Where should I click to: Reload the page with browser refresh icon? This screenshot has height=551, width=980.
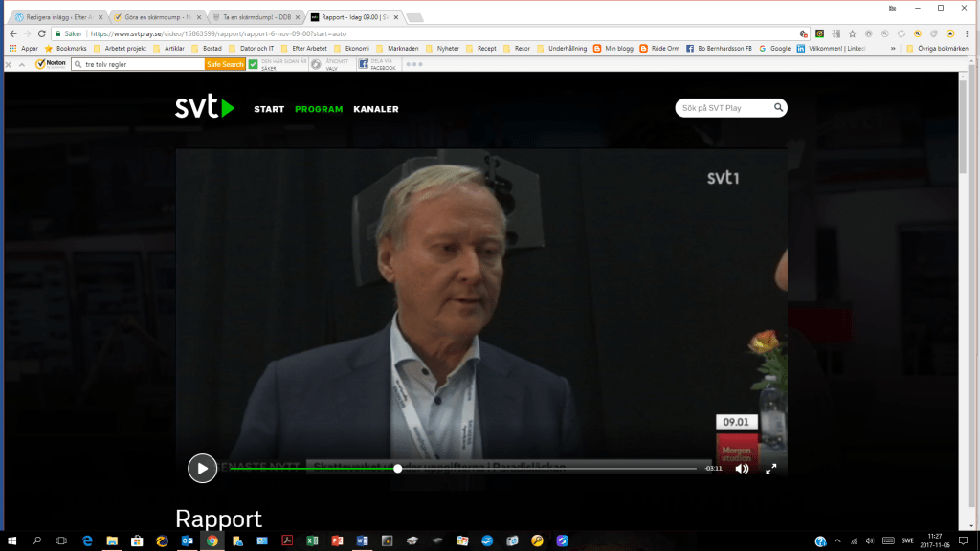click(x=41, y=33)
